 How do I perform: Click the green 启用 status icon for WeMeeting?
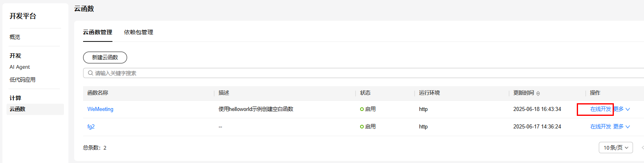(362, 109)
